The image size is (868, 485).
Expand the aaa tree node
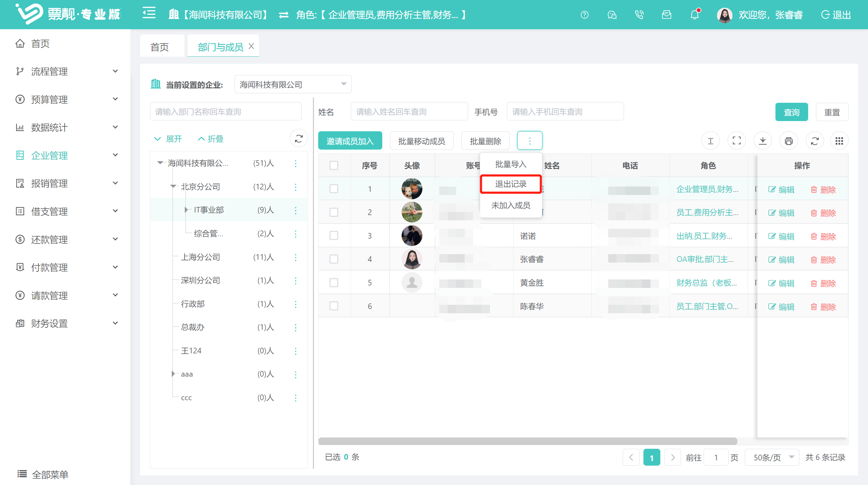[x=173, y=374]
